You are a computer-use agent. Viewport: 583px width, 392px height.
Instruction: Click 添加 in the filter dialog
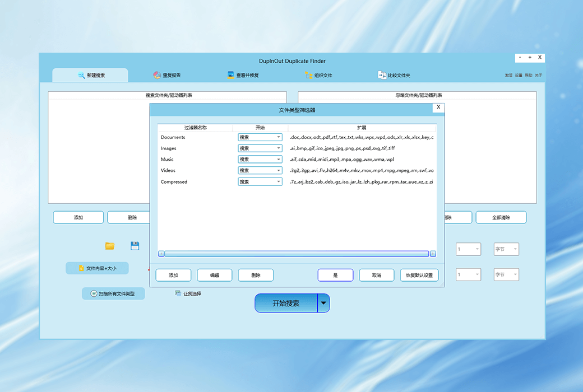tap(173, 276)
